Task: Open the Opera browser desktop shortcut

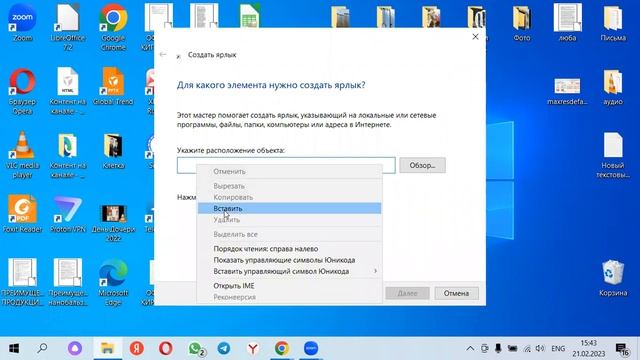Action: (x=22, y=91)
